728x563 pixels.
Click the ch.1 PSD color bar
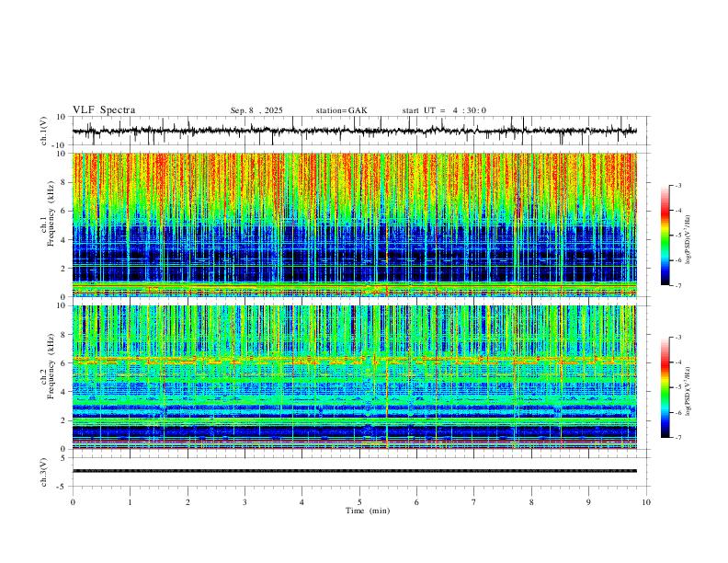point(665,236)
